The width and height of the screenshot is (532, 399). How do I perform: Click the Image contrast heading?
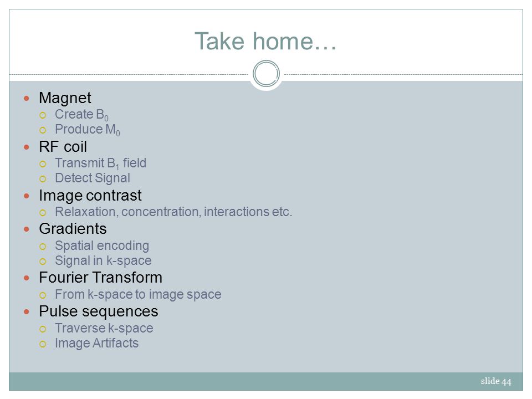click(x=90, y=196)
